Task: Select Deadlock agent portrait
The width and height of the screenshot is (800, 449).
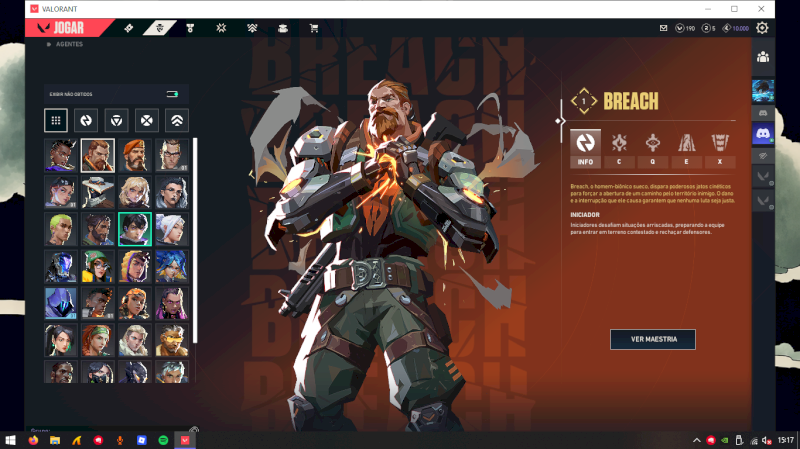Action: point(135,192)
